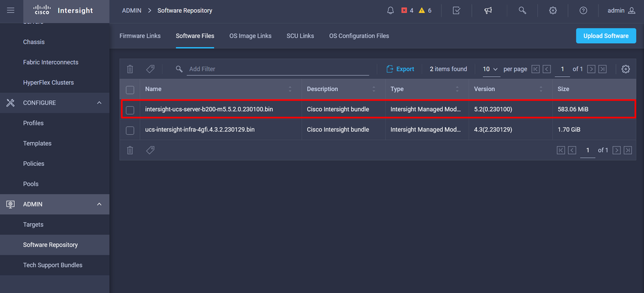
Task: Click the file name ucs-intersight-infra-4gfi.4.3.2.230129.bin
Action: pos(200,130)
